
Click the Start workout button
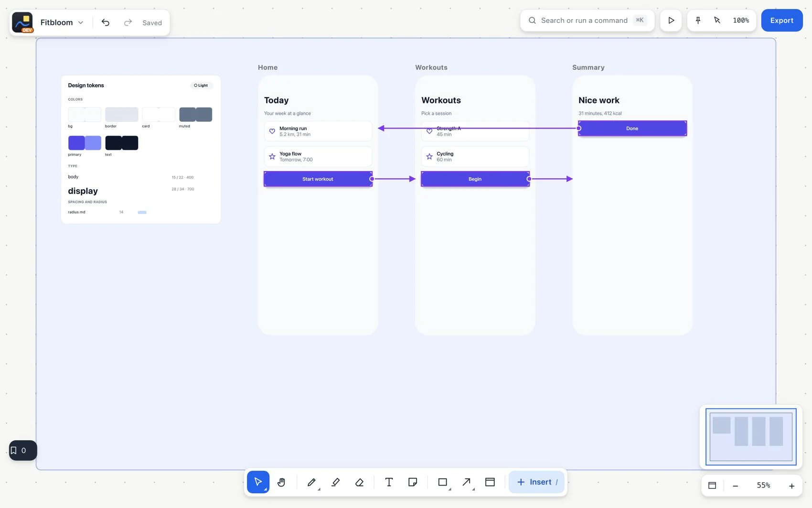(x=318, y=179)
